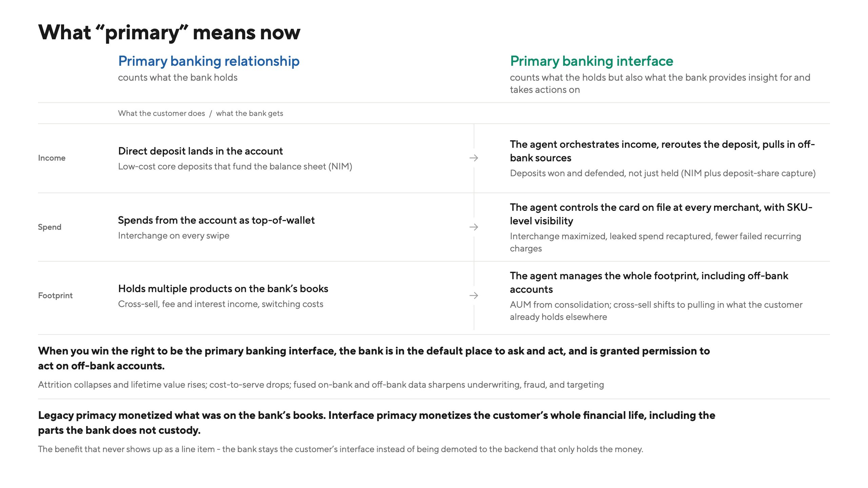The width and height of the screenshot is (868, 488).
Task: Select the 'Footprint' row label
Action: 55,296
